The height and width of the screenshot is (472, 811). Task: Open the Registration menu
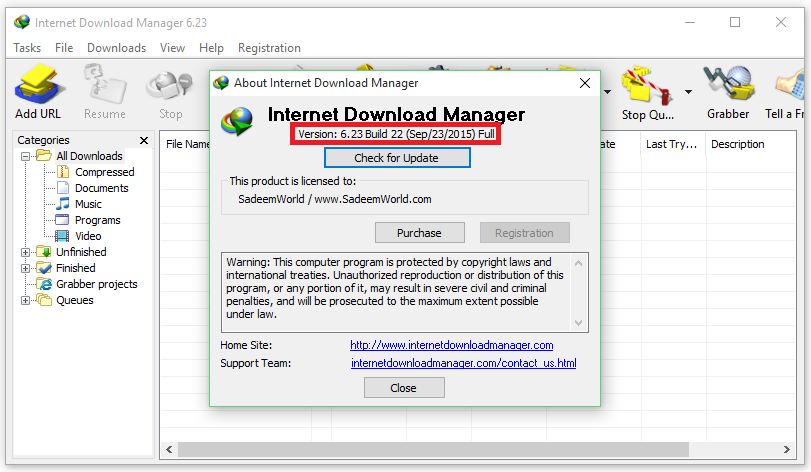(x=269, y=48)
